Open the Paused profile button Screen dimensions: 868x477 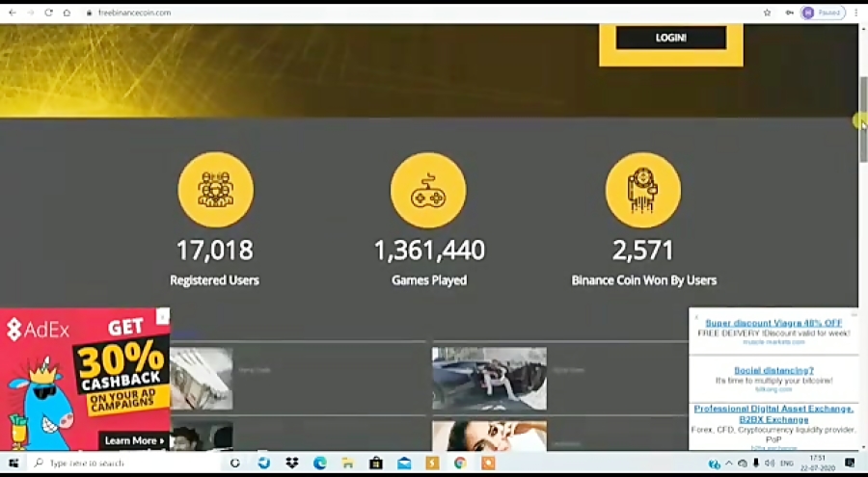pos(823,13)
